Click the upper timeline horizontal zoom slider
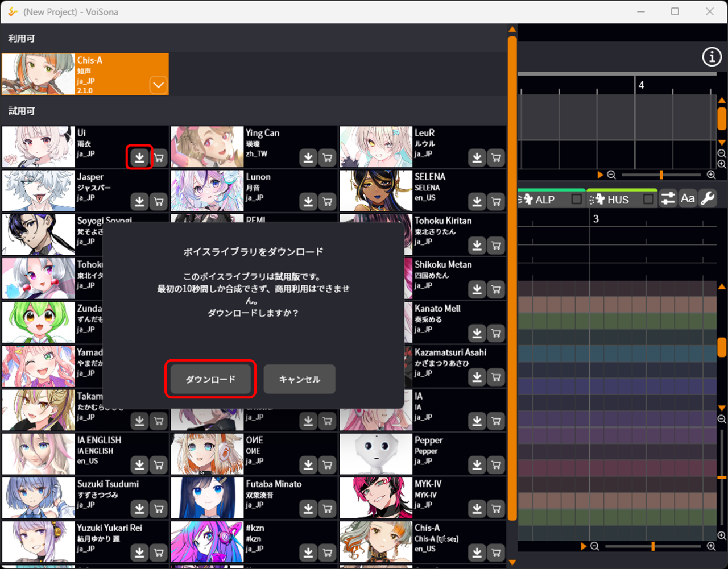Image resolution: width=728 pixels, height=569 pixels. tap(661, 175)
